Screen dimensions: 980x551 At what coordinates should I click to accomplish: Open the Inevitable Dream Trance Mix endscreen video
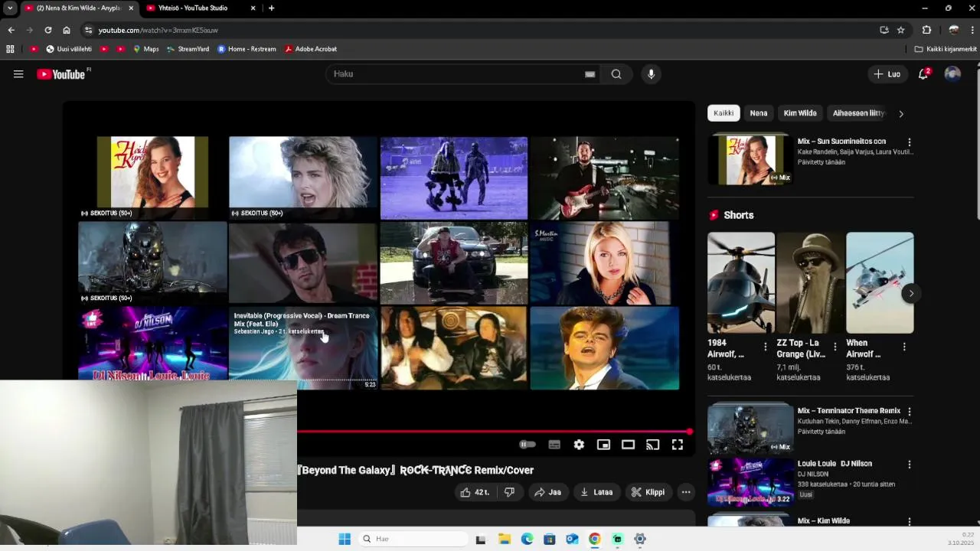302,347
